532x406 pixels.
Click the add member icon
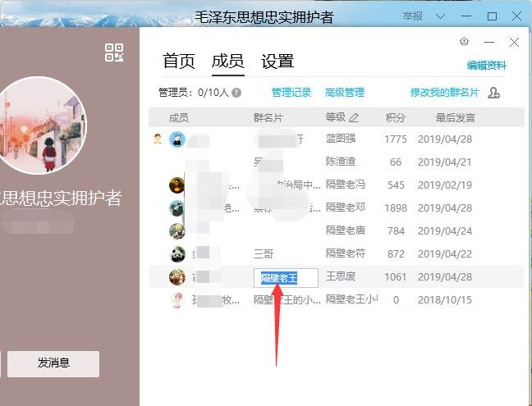pyautogui.click(x=493, y=93)
